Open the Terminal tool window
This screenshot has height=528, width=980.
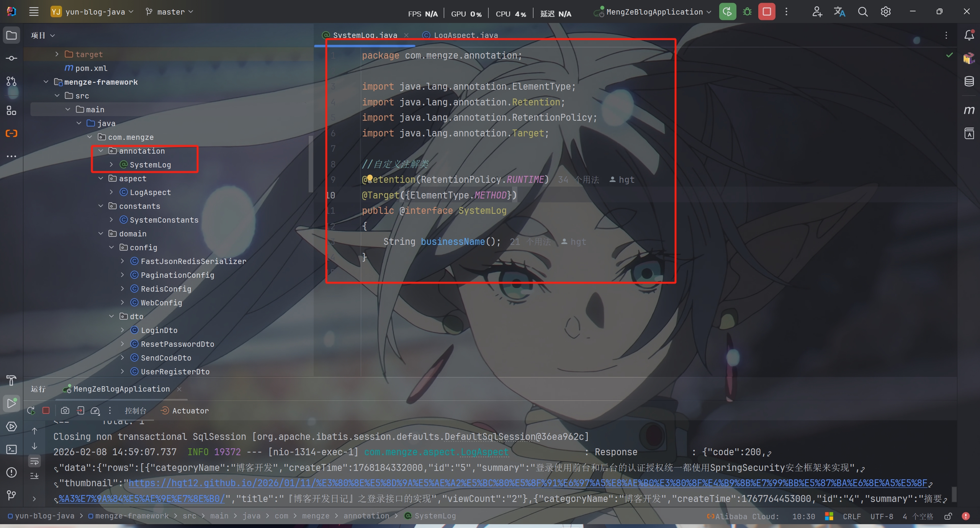[11, 449]
